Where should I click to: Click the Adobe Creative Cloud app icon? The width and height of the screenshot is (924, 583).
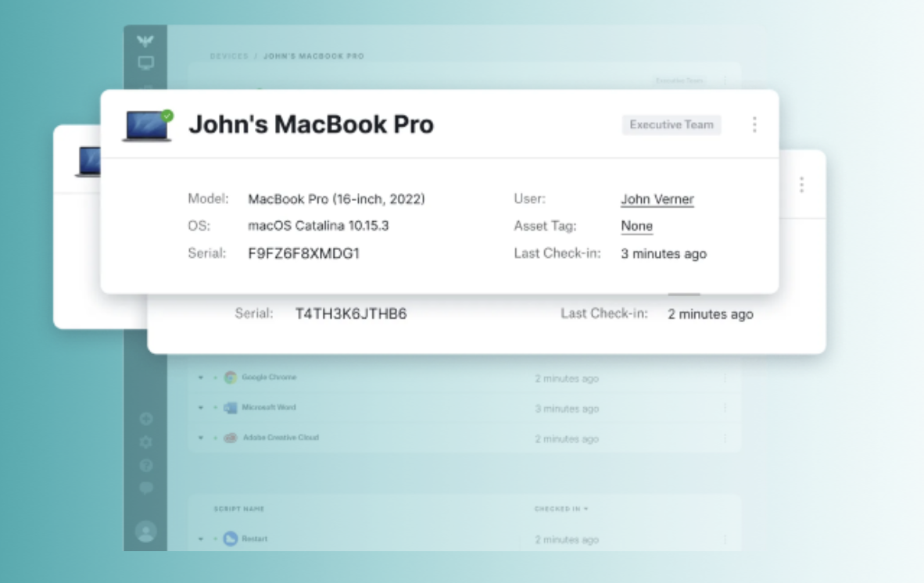coord(231,438)
